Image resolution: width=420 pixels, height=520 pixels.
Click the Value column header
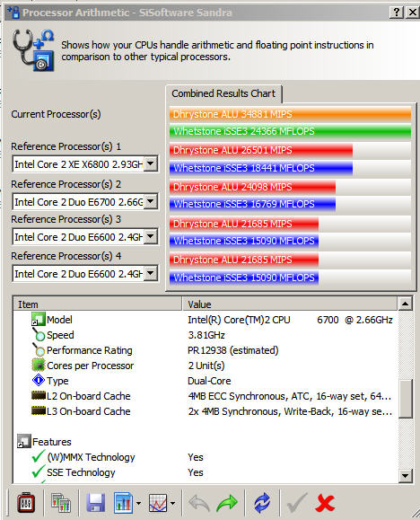(x=289, y=304)
